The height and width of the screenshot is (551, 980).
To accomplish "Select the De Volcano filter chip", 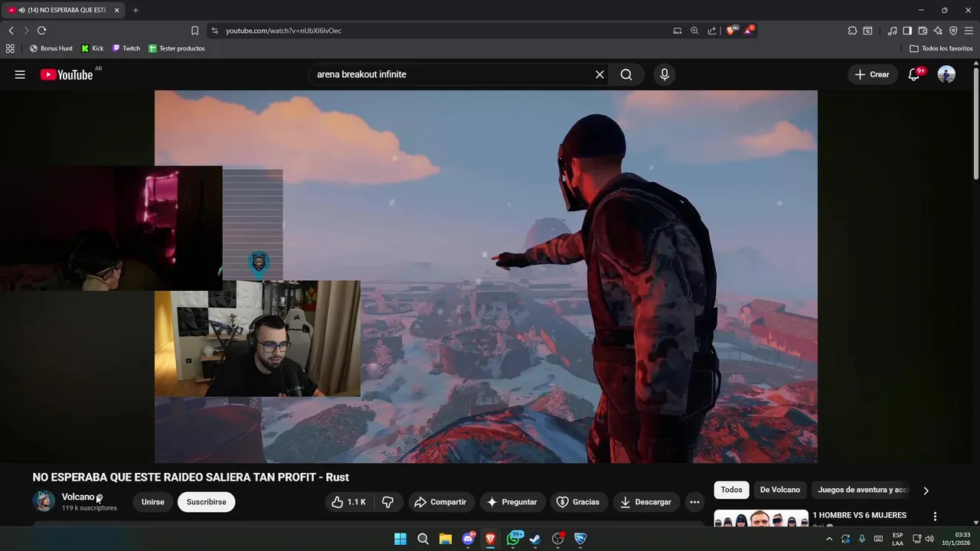I will (x=780, y=490).
